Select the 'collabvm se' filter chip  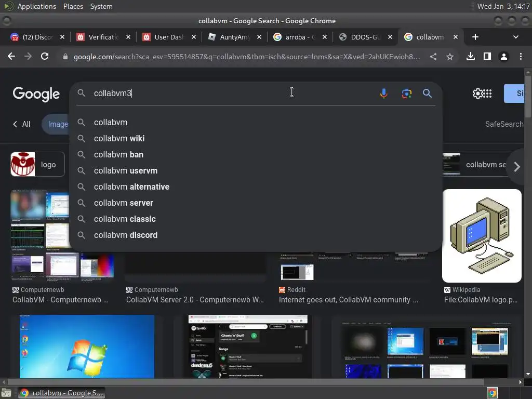(475, 165)
